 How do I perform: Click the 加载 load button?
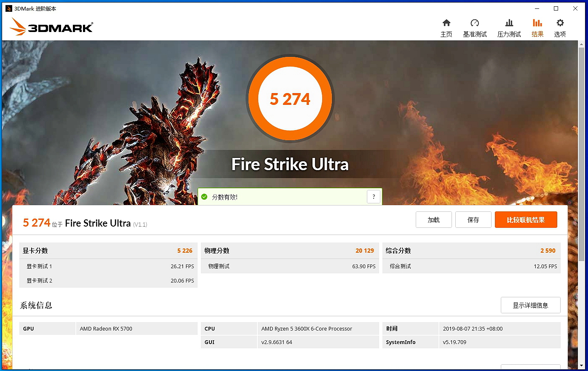(433, 219)
